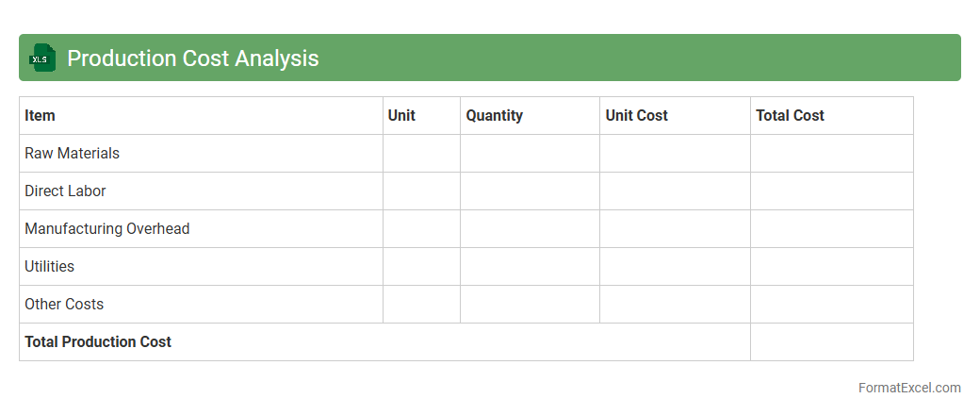The image size is (980, 415).
Task: Click the XLS file icon
Action: tap(42, 58)
